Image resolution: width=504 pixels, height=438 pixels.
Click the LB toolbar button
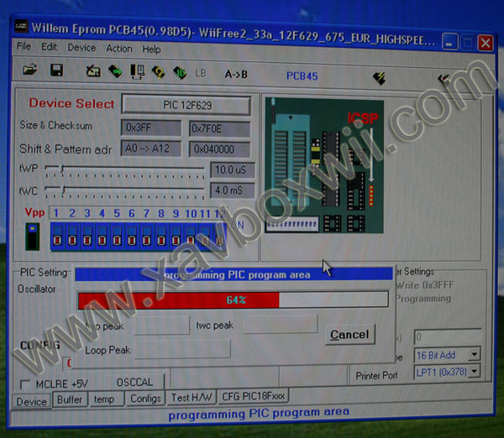[x=201, y=74]
